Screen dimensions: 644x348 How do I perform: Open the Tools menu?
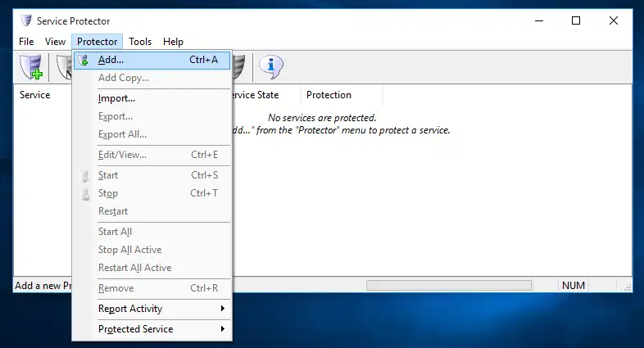click(x=140, y=42)
